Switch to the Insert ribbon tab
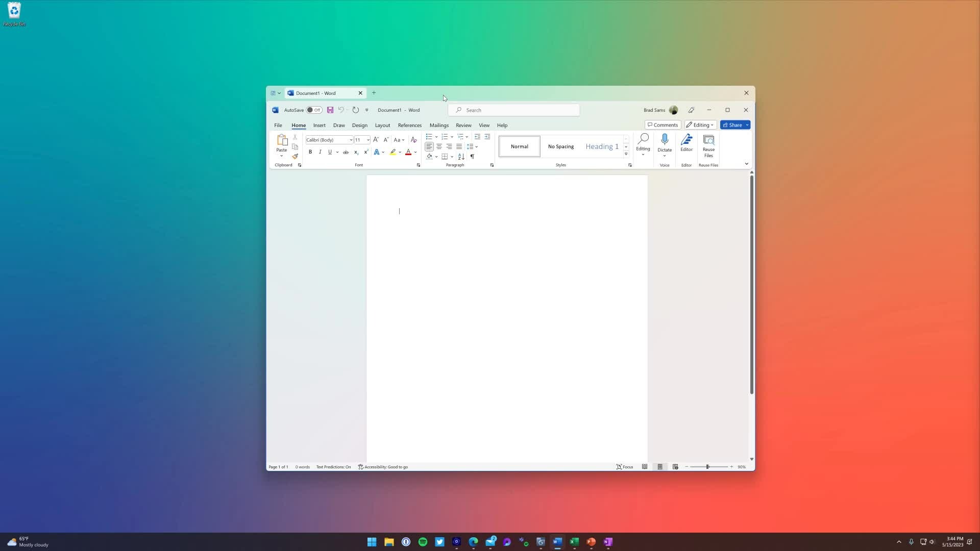The height and width of the screenshot is (551, 980). coord(319,126)
